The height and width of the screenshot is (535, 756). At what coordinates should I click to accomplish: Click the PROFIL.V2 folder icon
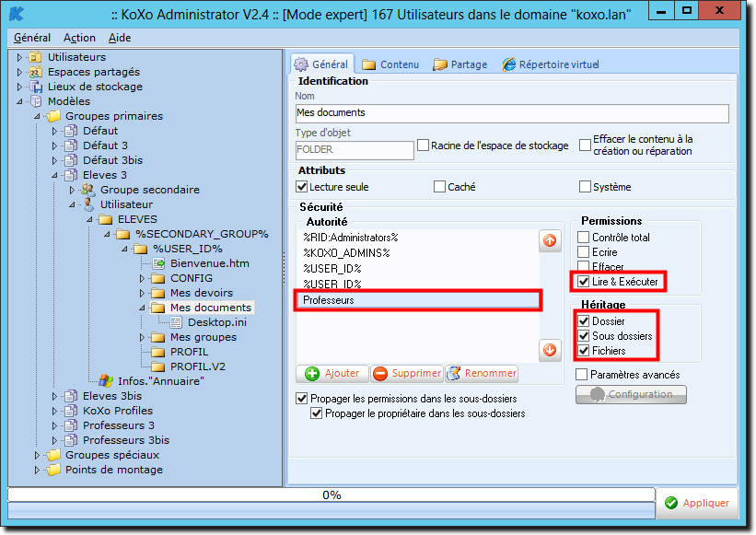click(157, 366)
